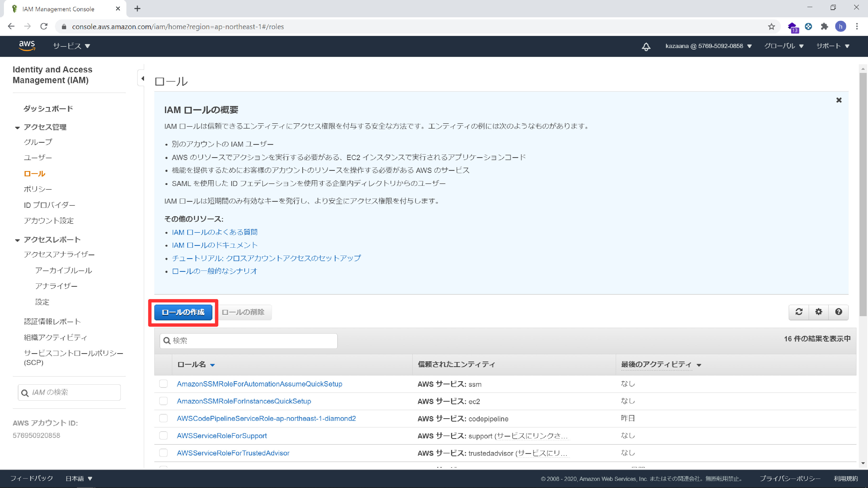Click the AWS logo home icon

(27, 45)
